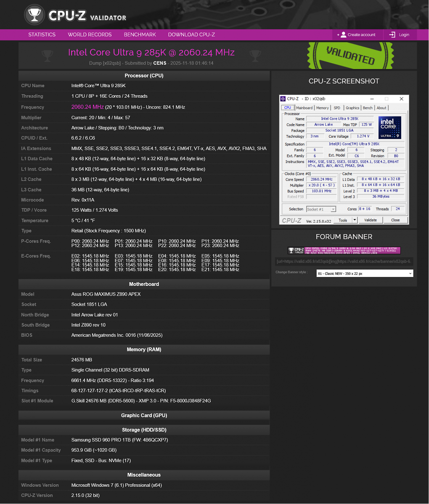This screenshot has width=429, height=504.
Task: Click the Asus ROG MAXIMUS Z890 APEX text
Action: tap(106, 294)
